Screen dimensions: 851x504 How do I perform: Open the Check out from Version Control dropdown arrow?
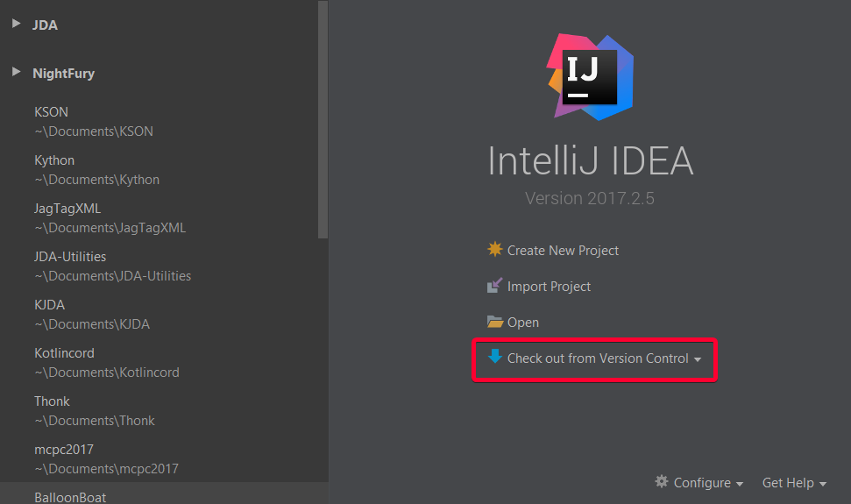698,359
